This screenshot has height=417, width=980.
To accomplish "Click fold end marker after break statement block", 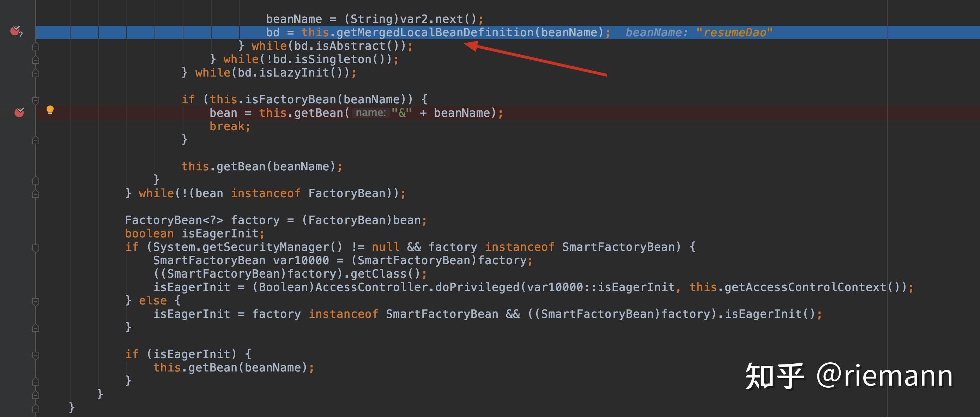I will pyautogui.click(x=35, y=140).
